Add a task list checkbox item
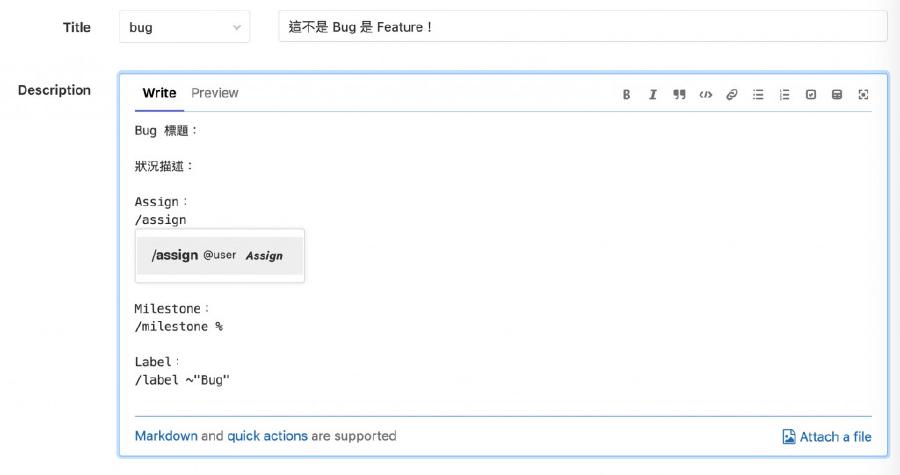Screen dimensions: 900x475 pyautogui.click(x=810, y=95)
